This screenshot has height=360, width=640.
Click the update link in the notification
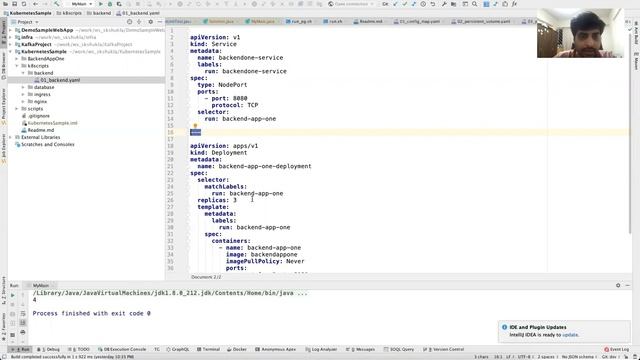(x=570, y=335)
